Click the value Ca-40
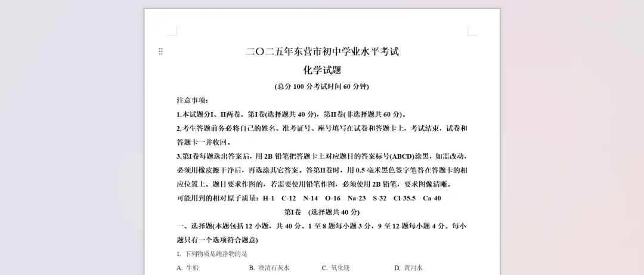This screenshot has height=275, width=644. tap(432, 198)
